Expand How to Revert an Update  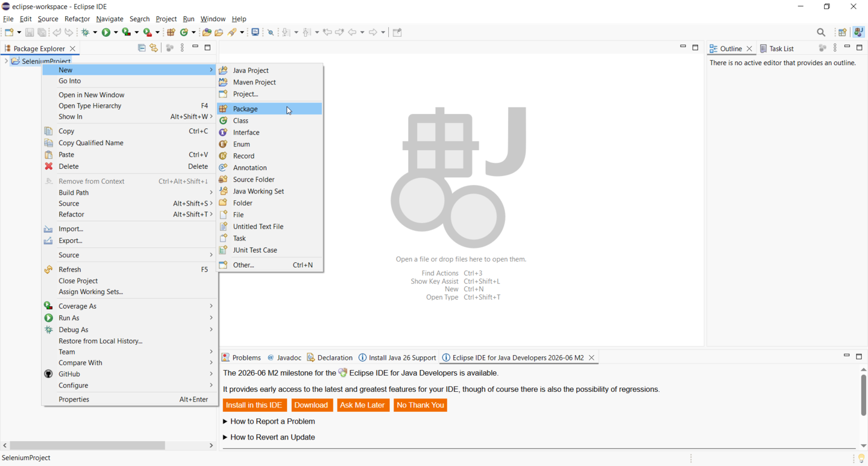coord(269,437)
